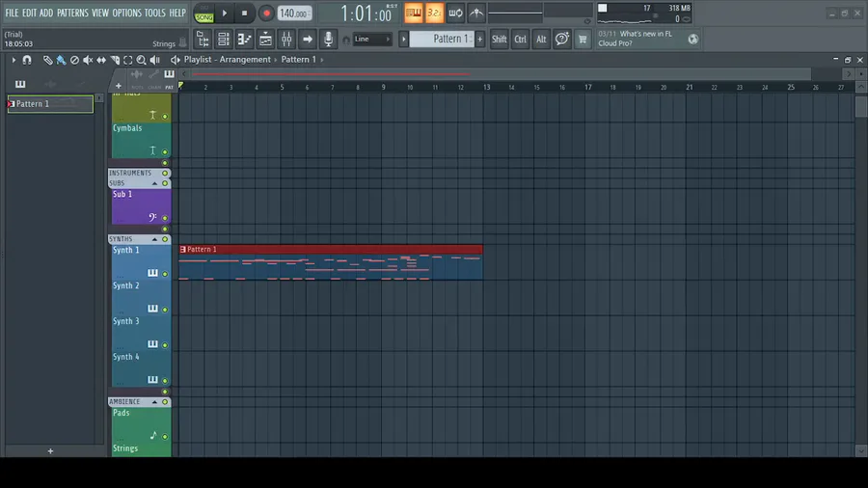Open the Channel rack icon
868x488 pixels.
click(x=223, y=40)
